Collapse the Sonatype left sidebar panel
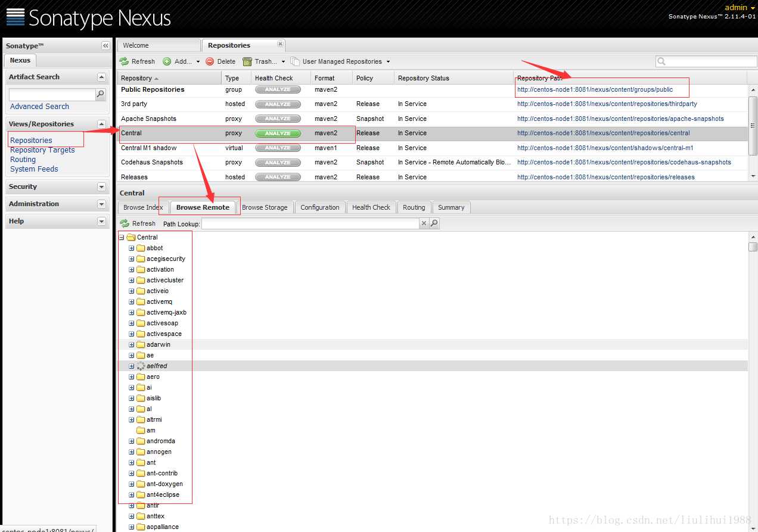This screenshot has width=758, height=532. click(105, 46)
